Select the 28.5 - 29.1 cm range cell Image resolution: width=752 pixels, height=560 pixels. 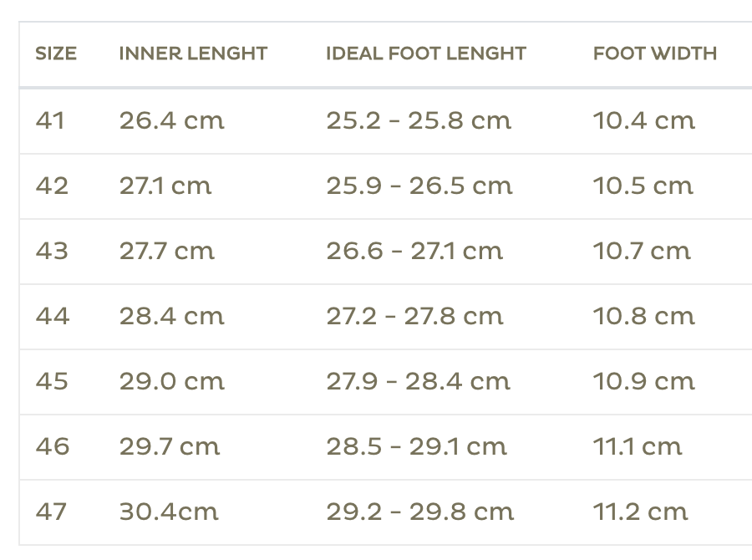[417, 446]
